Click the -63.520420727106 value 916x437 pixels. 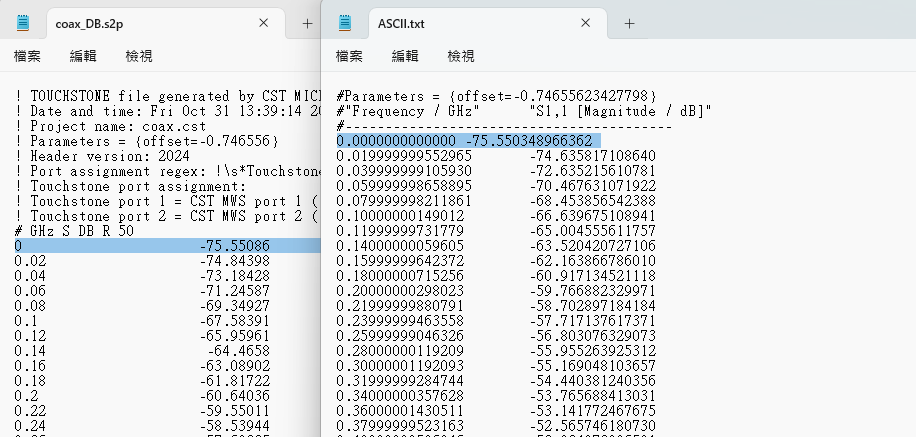(x=593, y=246)
